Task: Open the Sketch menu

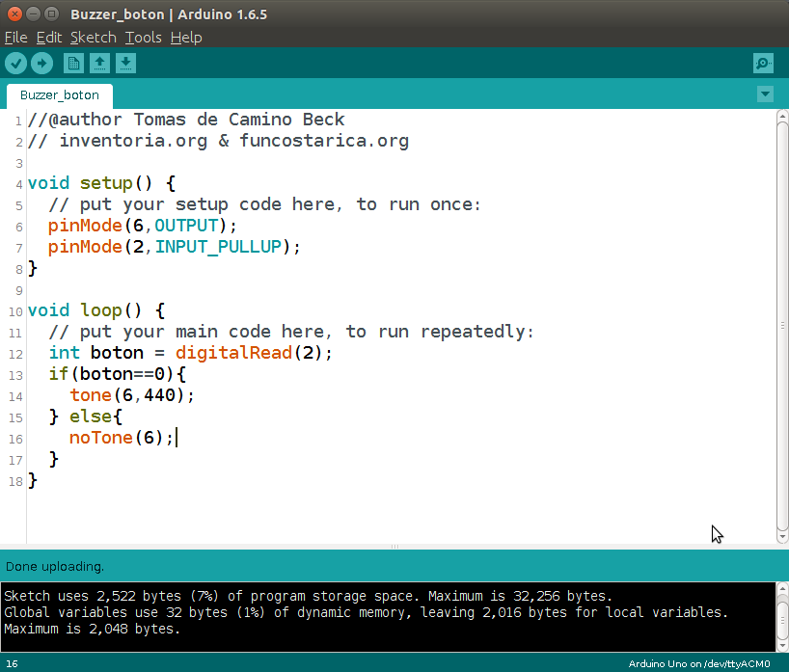Action: pos(94,38)
